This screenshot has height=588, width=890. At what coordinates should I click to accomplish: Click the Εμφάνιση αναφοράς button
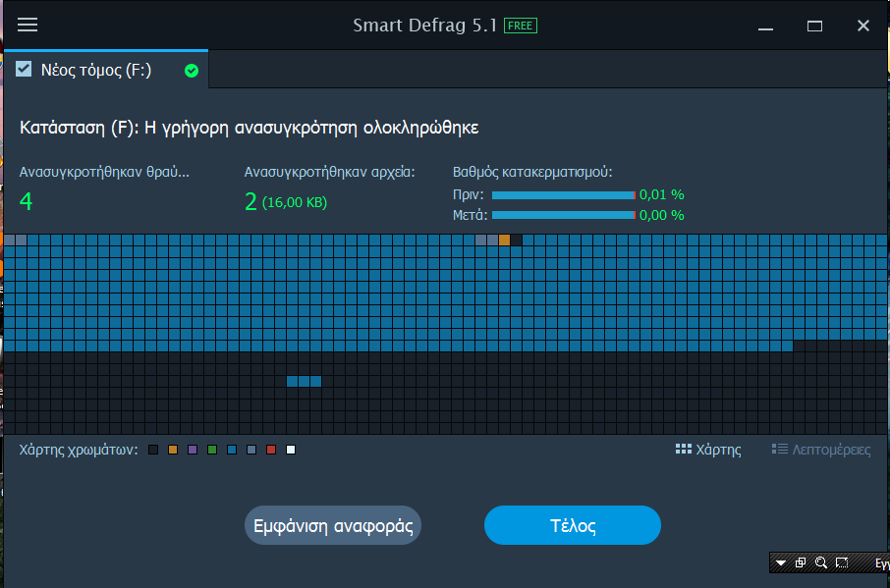click(333, 525)
